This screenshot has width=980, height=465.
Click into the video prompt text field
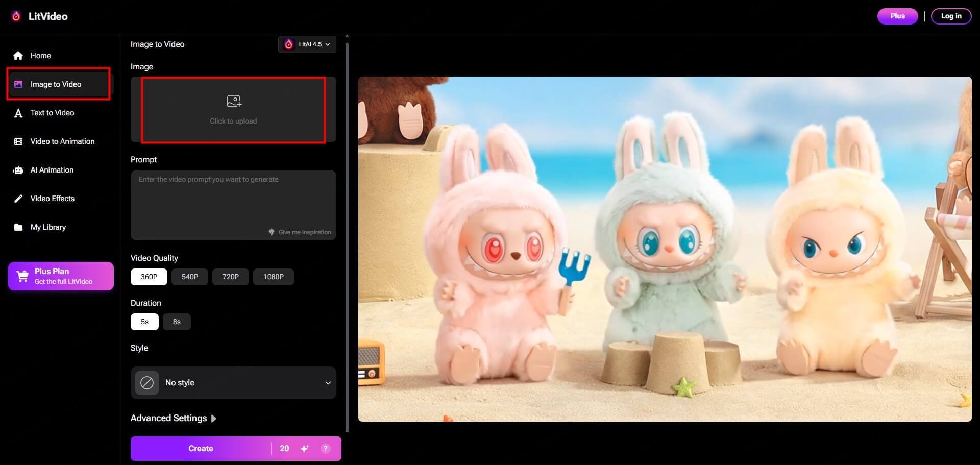(x=233, y=202)
